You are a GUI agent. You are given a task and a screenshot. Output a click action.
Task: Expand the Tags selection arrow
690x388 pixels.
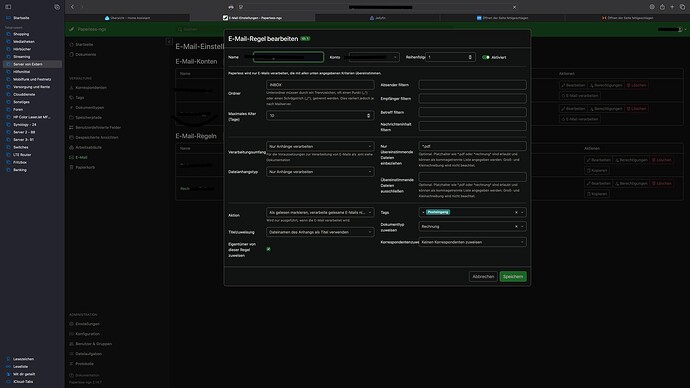pyautogui.click(x=522, y=212)
